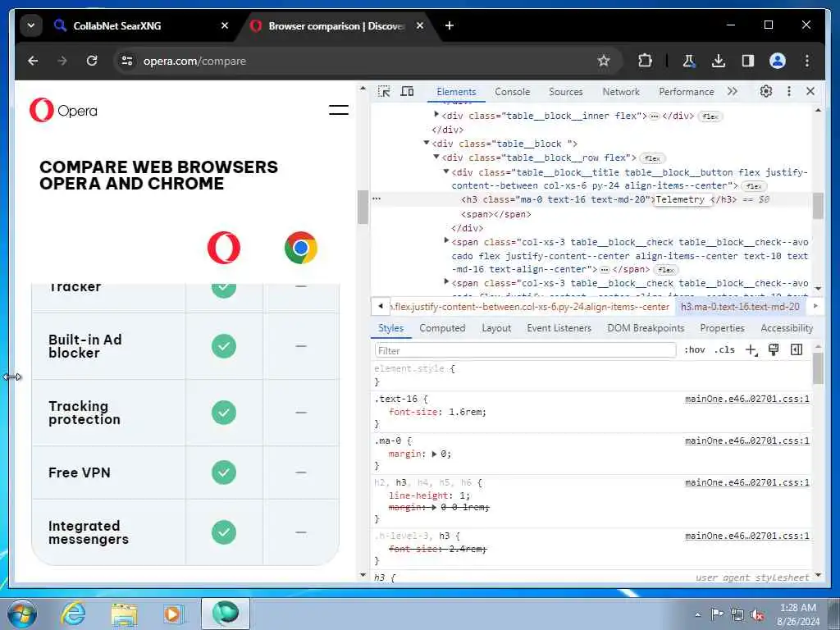
Task: Click the font-size 1.6rem value
Action: pyautogui.click(x=467, y=412)
